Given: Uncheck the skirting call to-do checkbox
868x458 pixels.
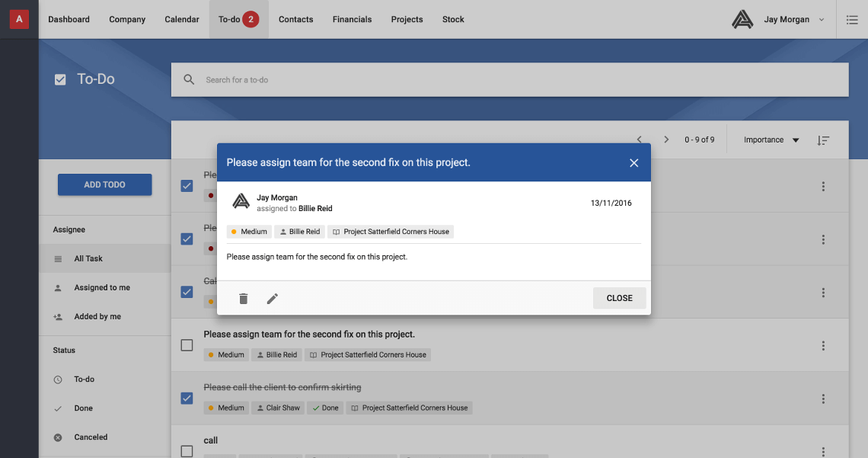Looking at the screenshot, I should 187,399.
